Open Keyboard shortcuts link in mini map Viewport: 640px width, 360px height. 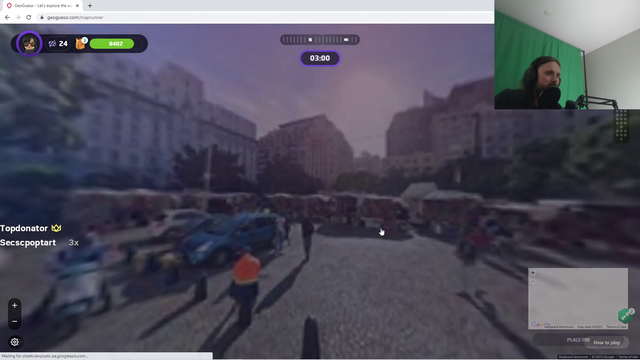click(x=559, y=327)
